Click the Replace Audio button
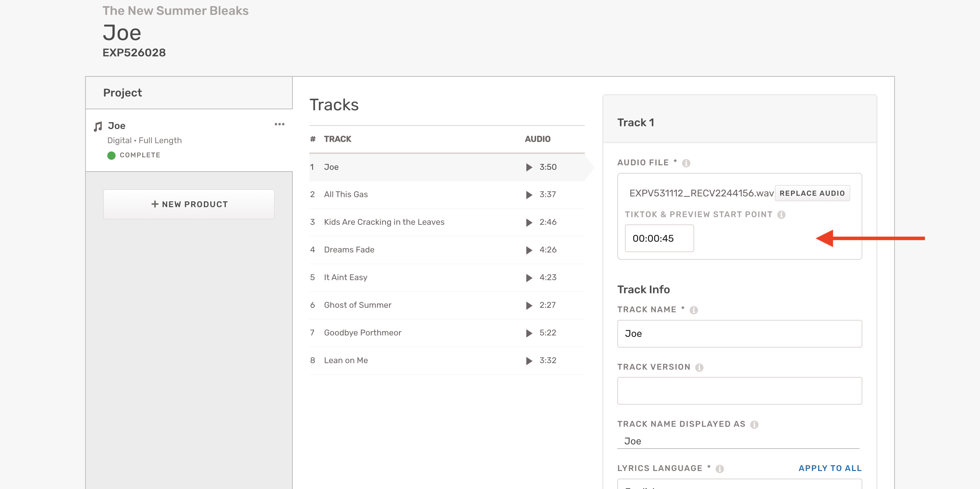Image resolution: width=980 pixels, height=489 pixels. (x=812, y=193)
